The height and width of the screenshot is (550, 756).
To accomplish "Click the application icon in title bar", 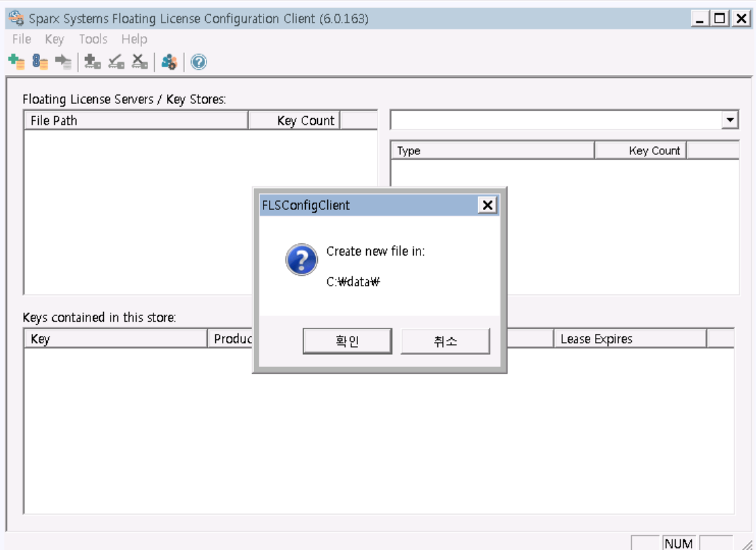I will (x=16, y=18).
